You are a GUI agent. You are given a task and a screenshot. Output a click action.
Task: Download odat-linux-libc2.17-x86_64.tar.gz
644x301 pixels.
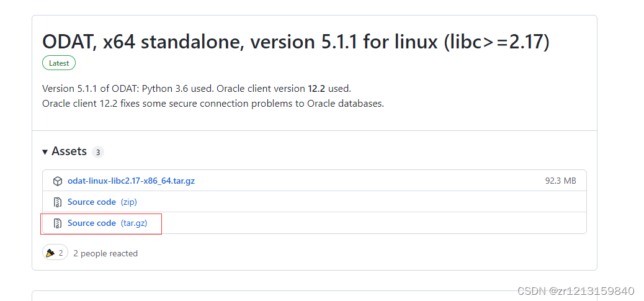(x=131, y=181)
